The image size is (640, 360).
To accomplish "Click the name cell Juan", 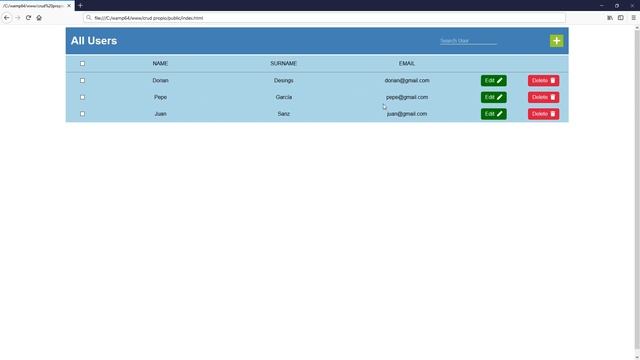I will tap(160, 114).
